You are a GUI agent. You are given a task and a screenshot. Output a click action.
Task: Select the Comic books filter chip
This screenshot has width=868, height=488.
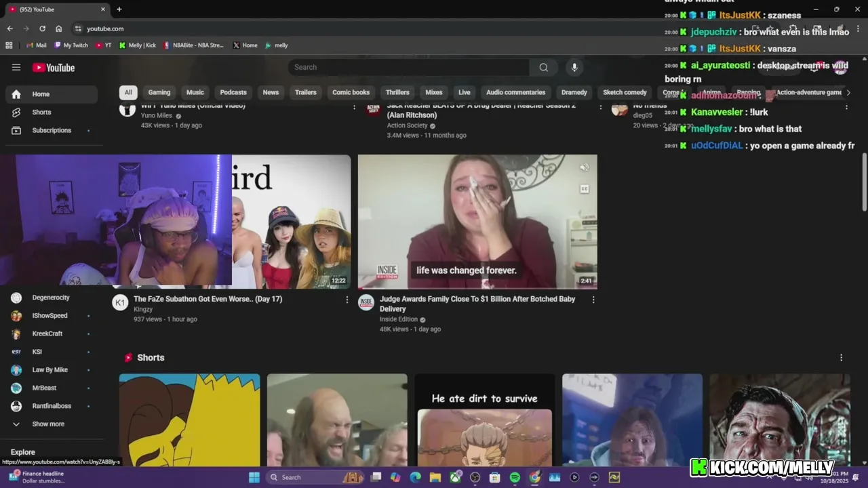point(351,92)
